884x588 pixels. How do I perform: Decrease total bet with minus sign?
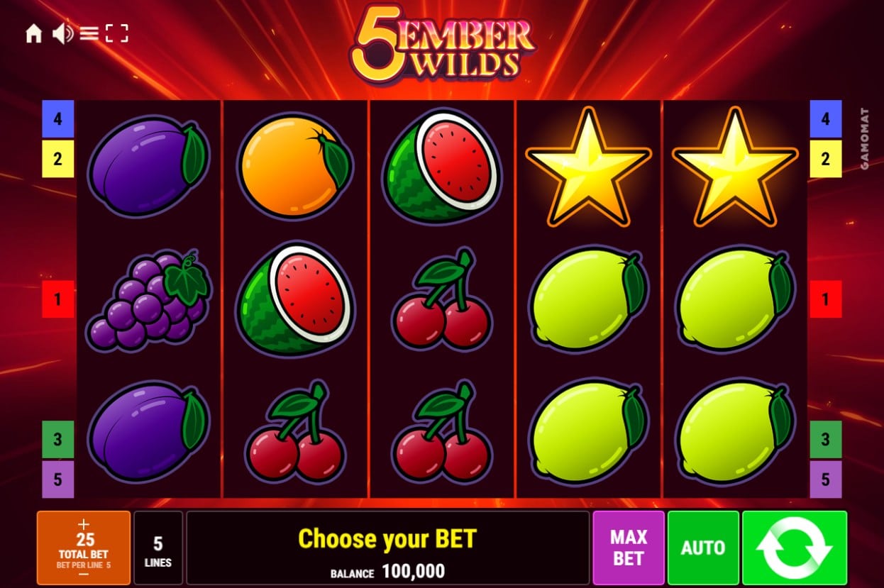point(84,573)
